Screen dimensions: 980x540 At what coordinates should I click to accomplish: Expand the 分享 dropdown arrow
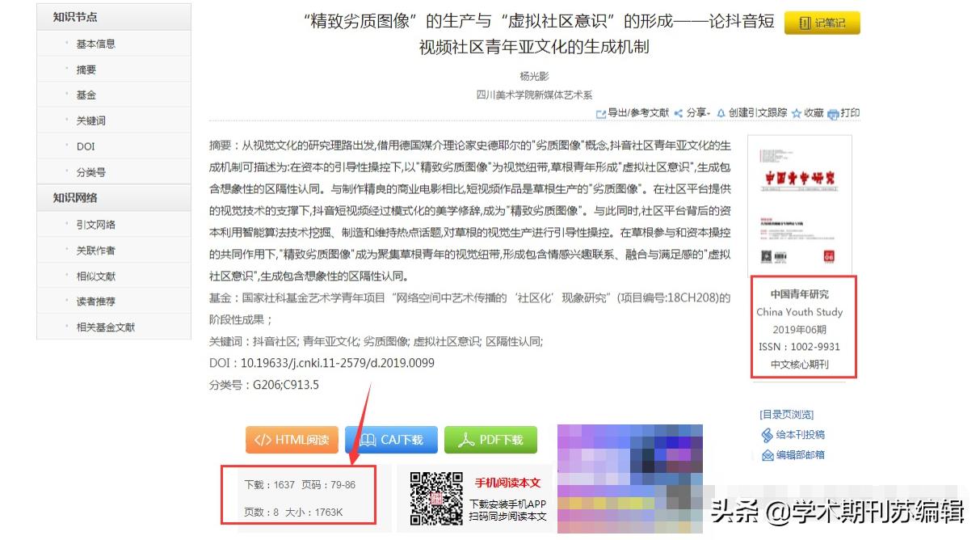(x=707, y=113)
